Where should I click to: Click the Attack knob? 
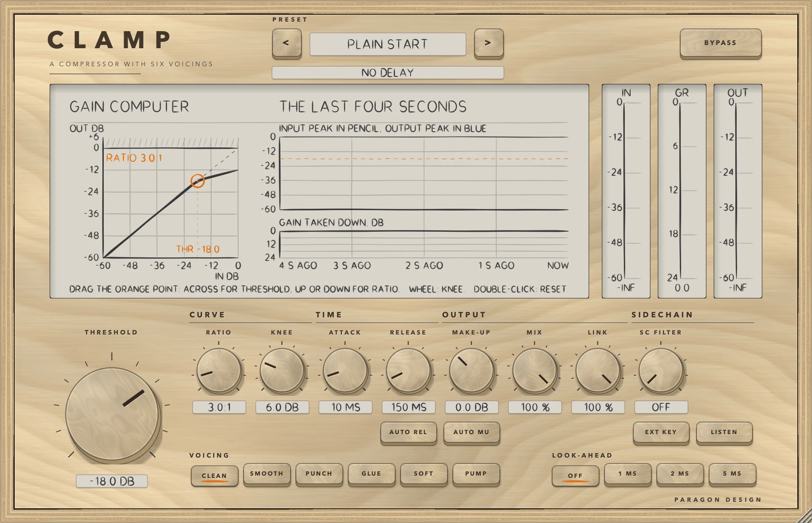coord(345,371)
